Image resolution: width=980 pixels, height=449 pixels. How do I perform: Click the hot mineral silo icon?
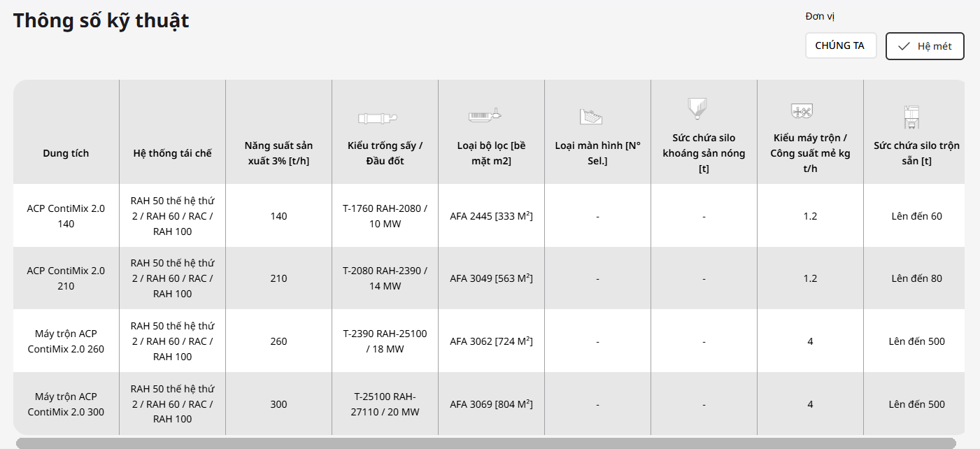point(697,107)
